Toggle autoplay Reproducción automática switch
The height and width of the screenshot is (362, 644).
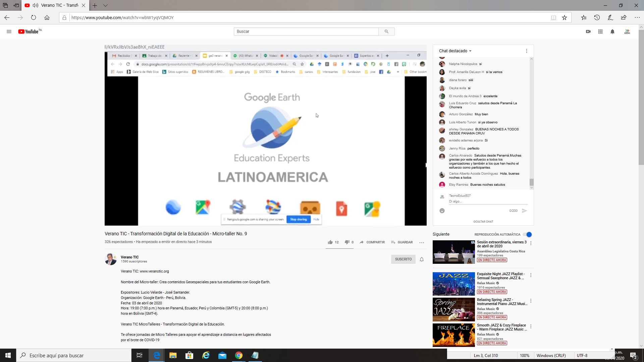[528, 234]
